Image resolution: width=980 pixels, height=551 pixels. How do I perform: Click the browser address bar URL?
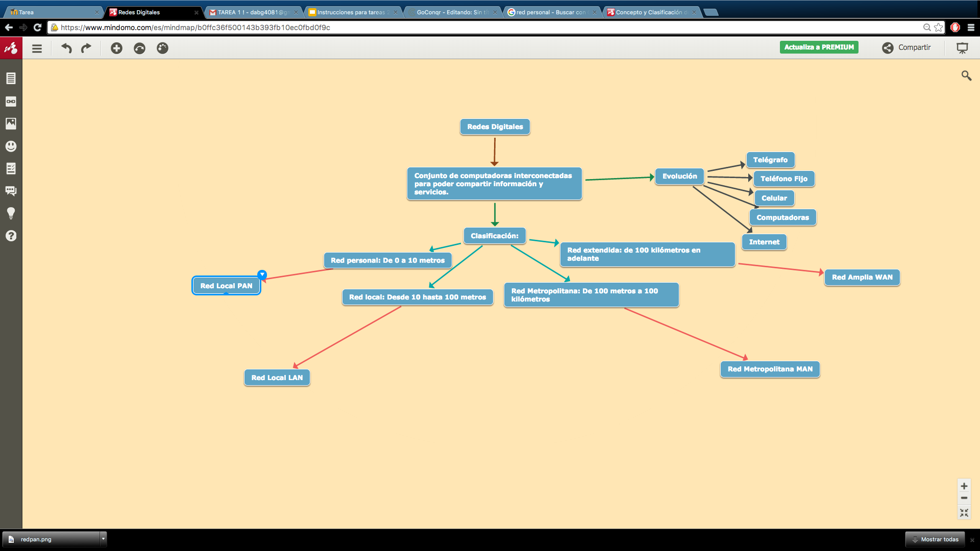195,28
